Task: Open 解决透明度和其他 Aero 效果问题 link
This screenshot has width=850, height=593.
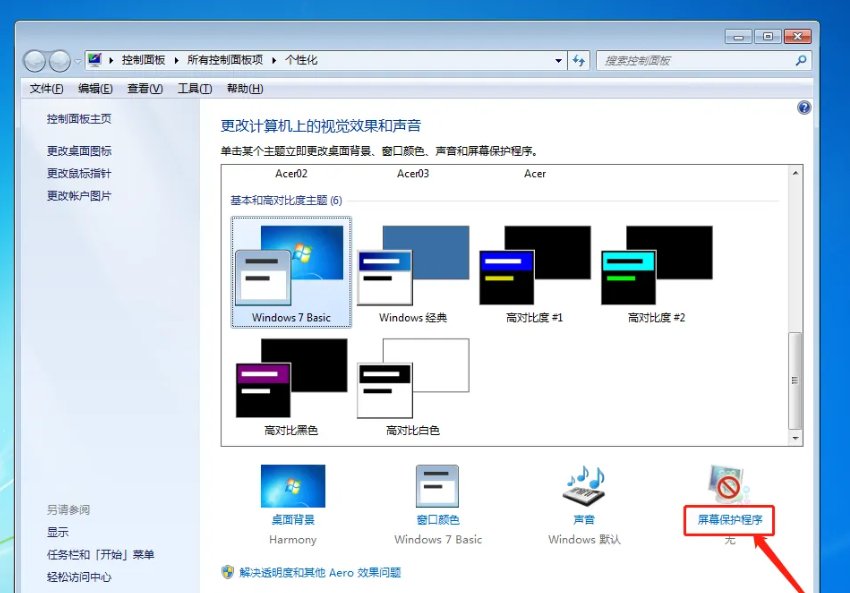Action: click(x=320, y=572)
